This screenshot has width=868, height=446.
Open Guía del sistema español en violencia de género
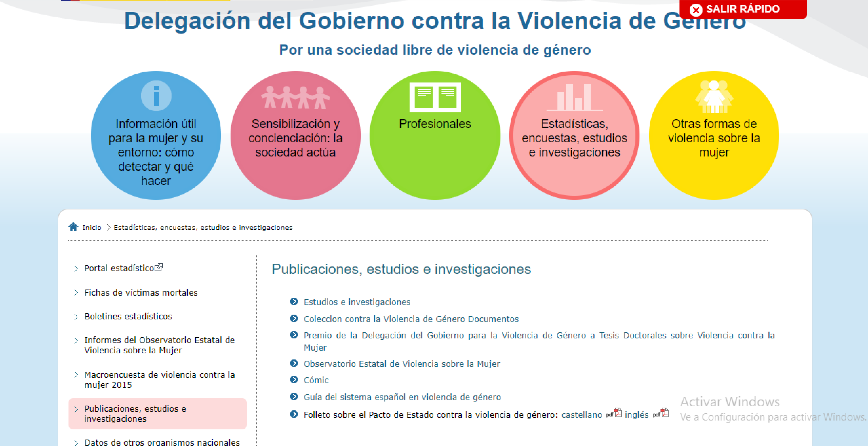(x=402, y=397)
